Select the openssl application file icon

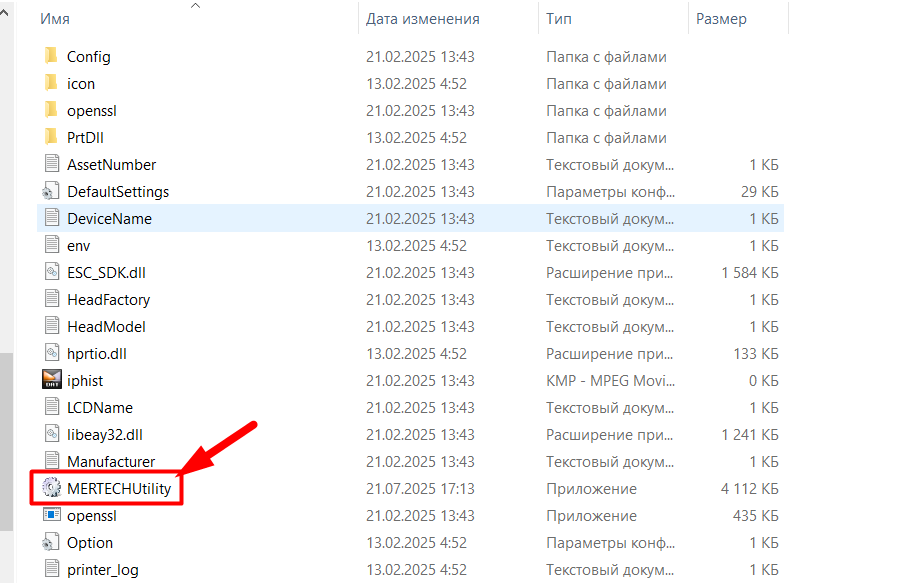(51, 516)
